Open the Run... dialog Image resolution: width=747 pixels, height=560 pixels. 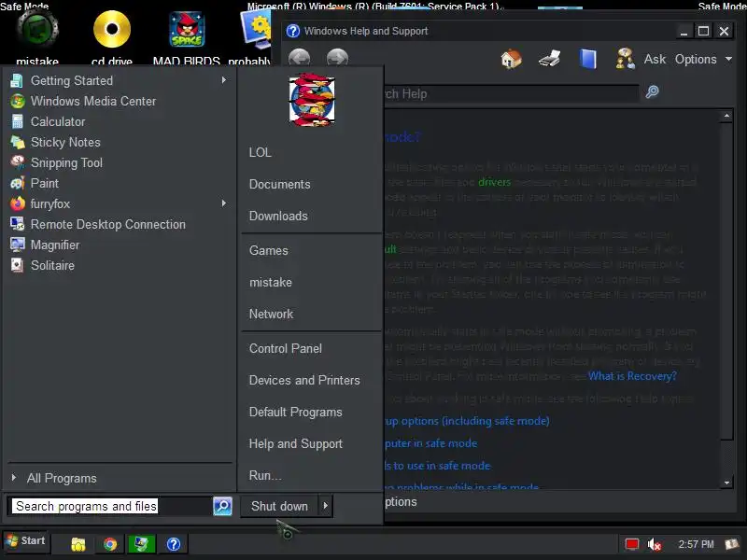click(265, 476)
